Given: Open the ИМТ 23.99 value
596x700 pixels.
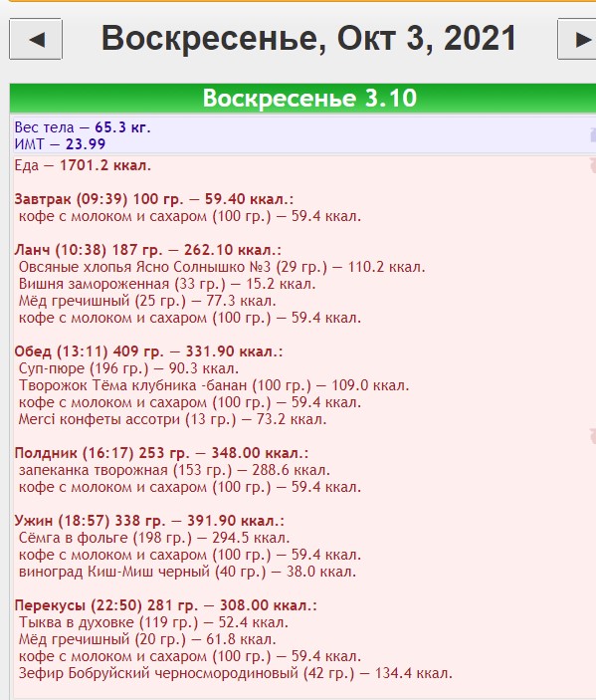Looking at the screenshot, I should tap(60, 144).
